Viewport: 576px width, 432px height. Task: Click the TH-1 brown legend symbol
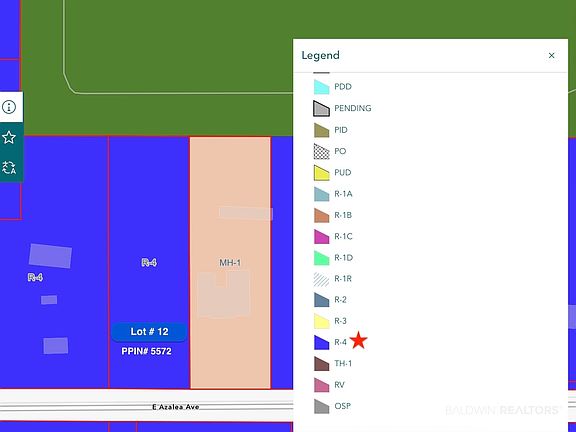click(x=321, y=364)
